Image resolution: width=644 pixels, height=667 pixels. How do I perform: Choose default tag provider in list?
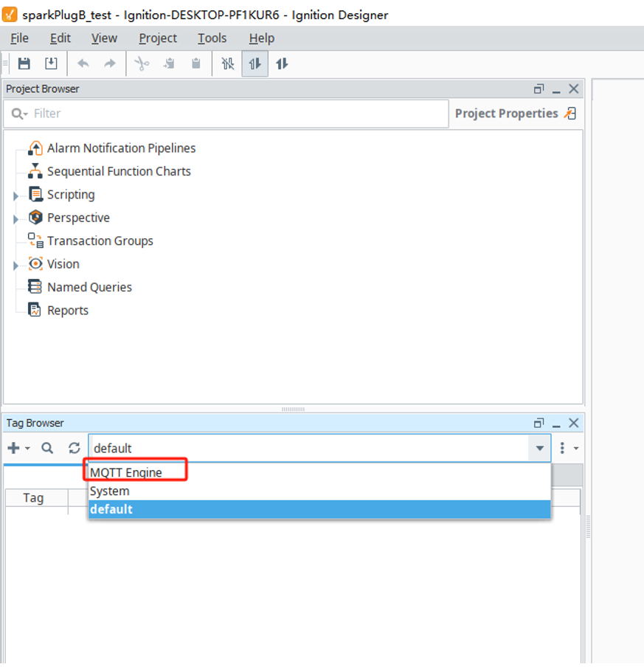319,509
